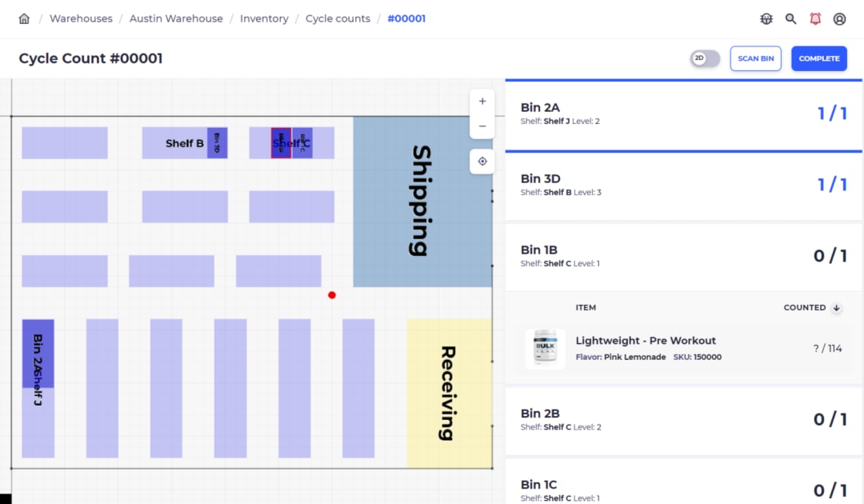The height and width of the screenshot is (504, 864).
Task: Open the language globe icon
Action: [x=766, y=18]
